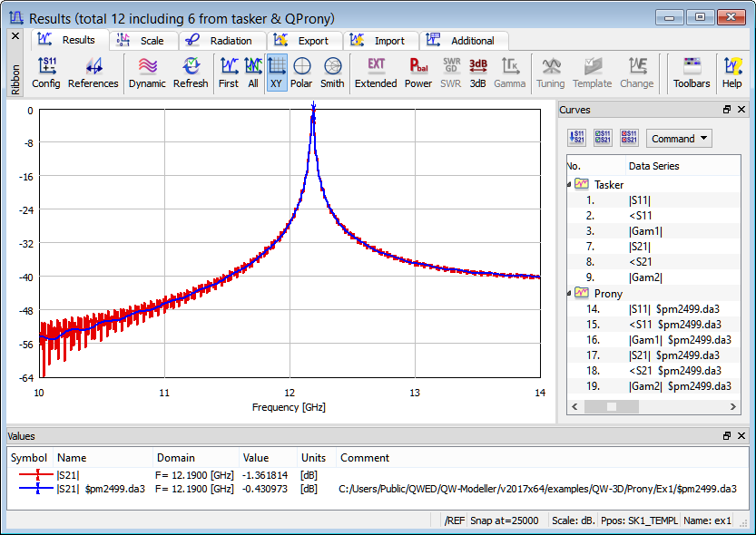Open the Config S11 settings
This screenshot has height=535, width=756.
[46, 73]
